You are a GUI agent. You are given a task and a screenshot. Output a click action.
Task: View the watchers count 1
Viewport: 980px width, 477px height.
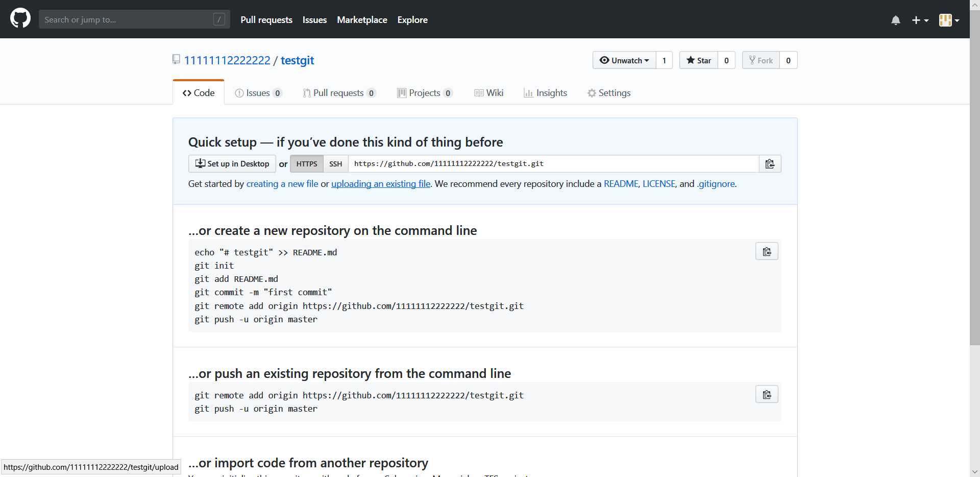point(664,60)
